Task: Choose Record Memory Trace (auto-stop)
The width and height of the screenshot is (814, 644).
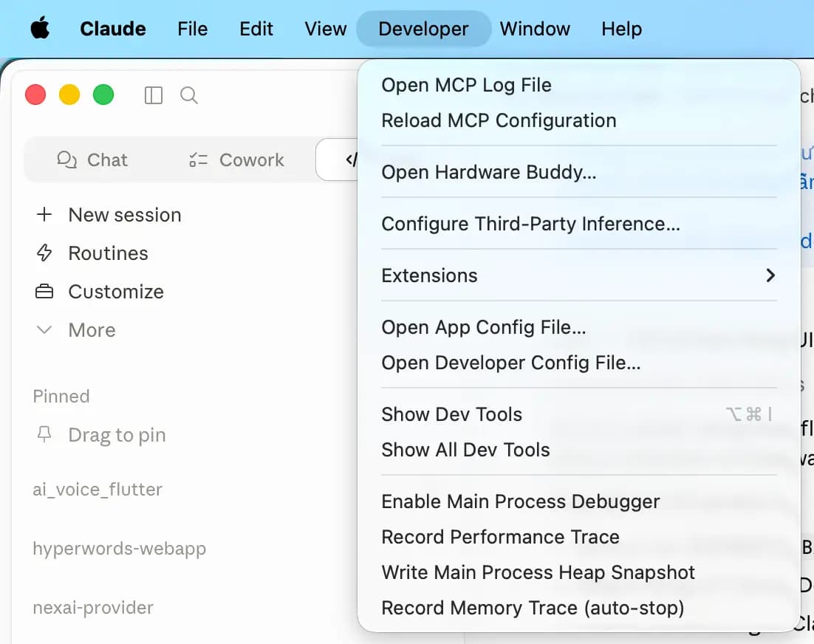Action: (x=579, y=608)
